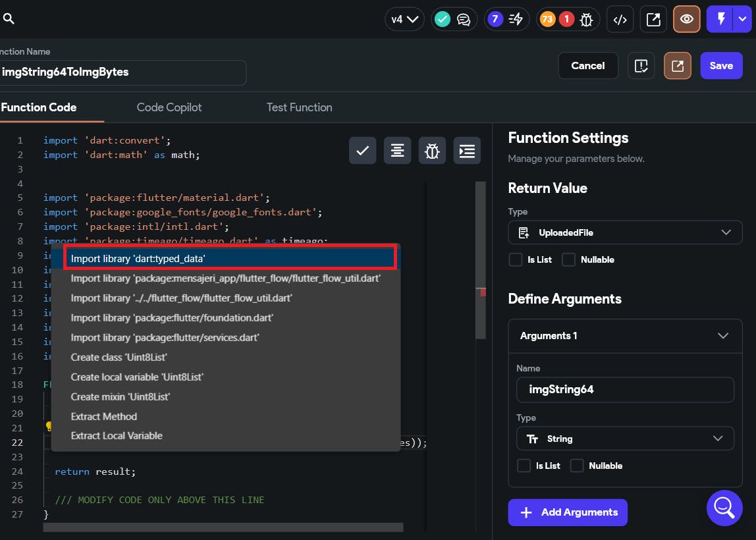Check Is List for imgString64 argument
Viewport: 756px width, 540px height.
[524, 466]
